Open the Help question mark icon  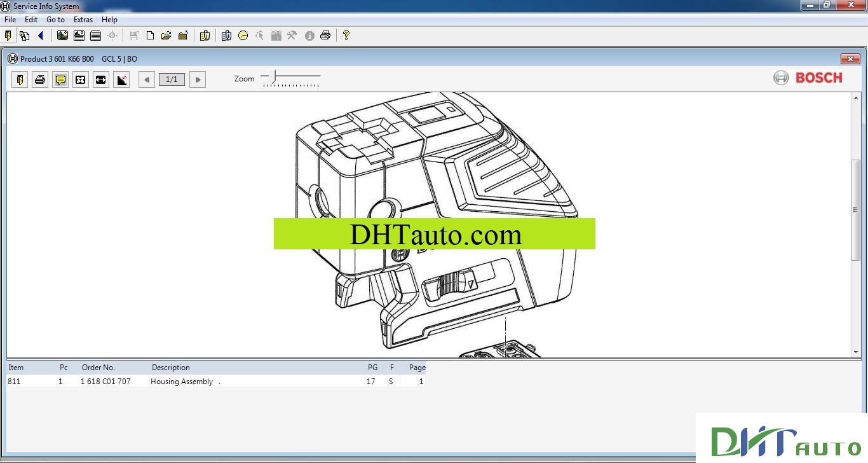pos(345,36)
